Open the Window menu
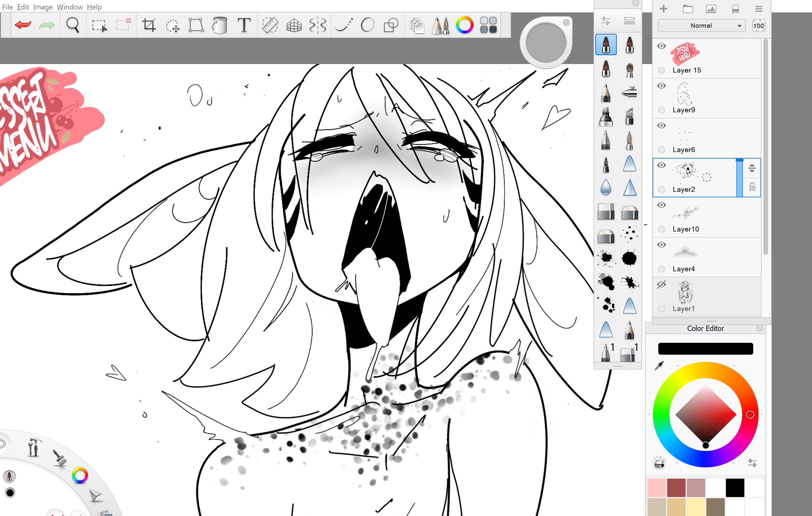Screen dimensions: 812x516 (69, 7)
